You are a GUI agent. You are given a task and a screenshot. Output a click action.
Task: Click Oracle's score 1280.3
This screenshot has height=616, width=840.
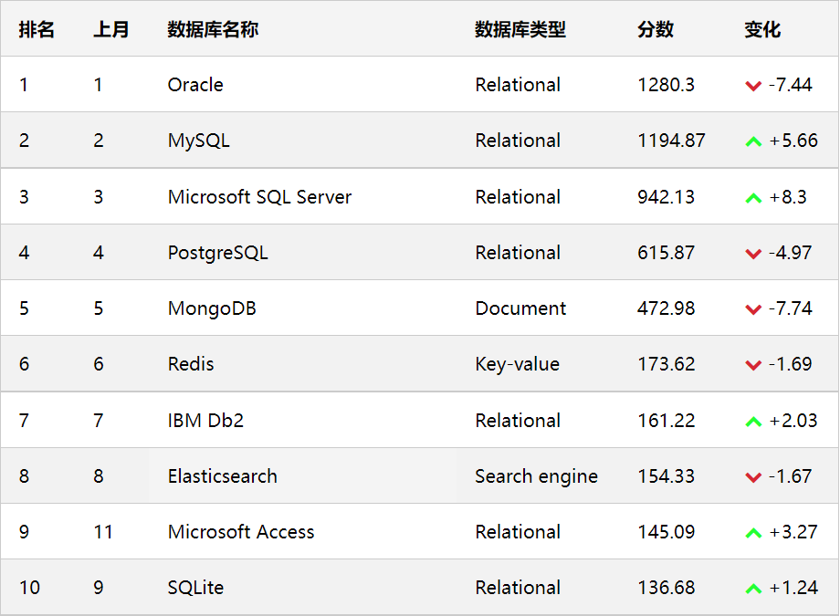coord(666,85)
